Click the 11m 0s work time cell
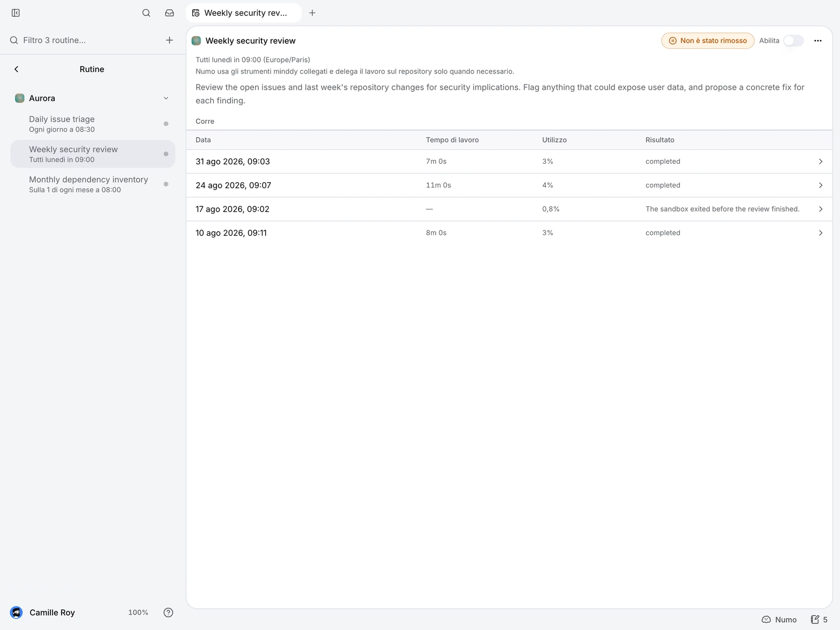Screen dimensions: 840x630 click(438, 185)
